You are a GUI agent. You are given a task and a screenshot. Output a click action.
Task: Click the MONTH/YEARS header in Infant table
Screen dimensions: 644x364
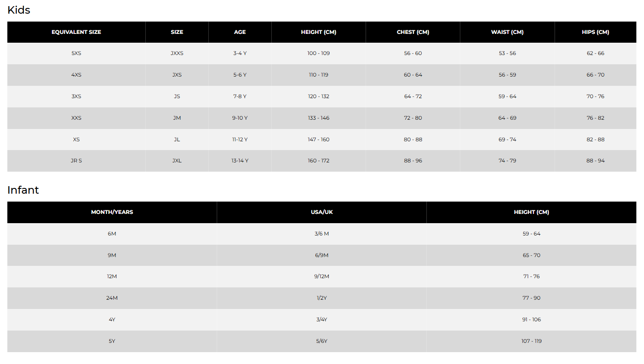[112, 212]
